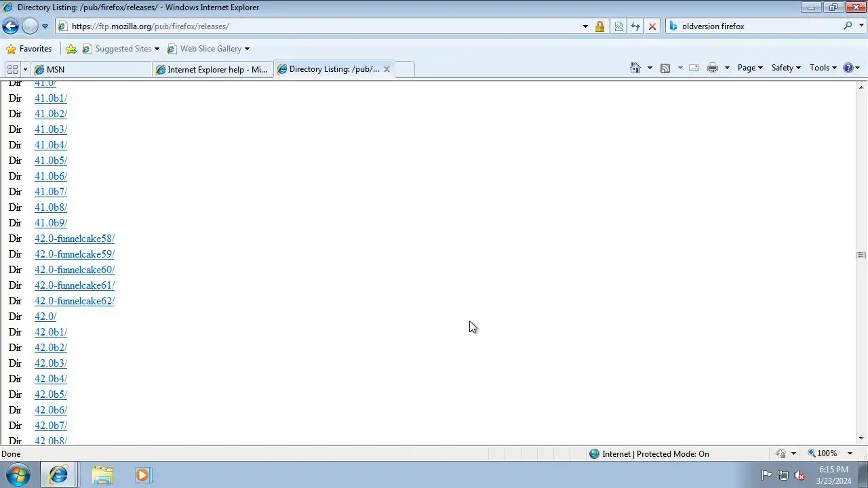Image resolution: width=868 pixels, height=488 pixels.
Task: Click Add to Favorites Bar icon
Action: 71,49
